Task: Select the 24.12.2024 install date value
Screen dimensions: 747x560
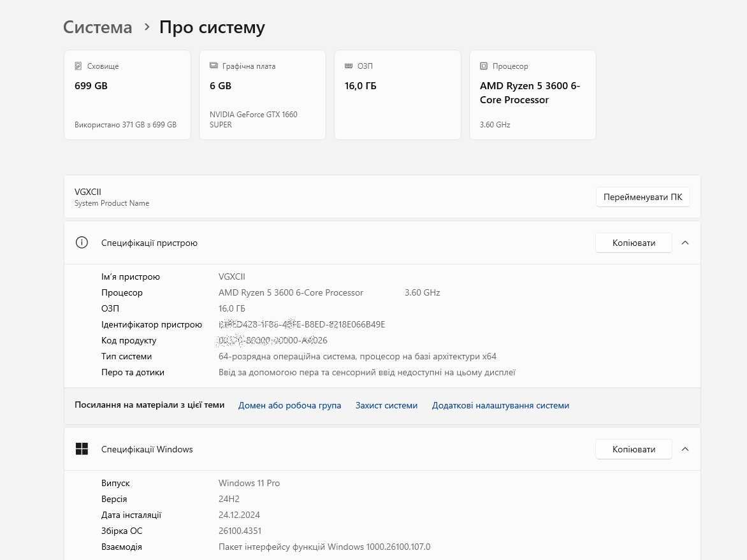Action: pyautogui.click(x=239, y=515)
